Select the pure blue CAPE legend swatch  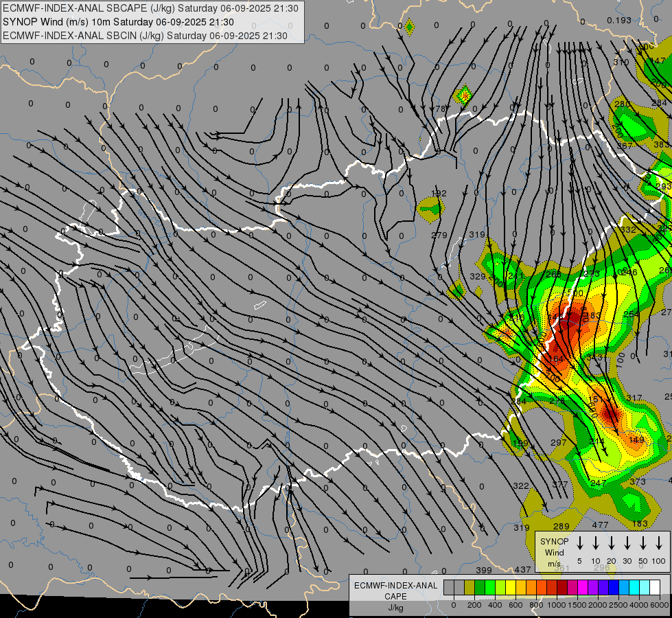point(614,587)
